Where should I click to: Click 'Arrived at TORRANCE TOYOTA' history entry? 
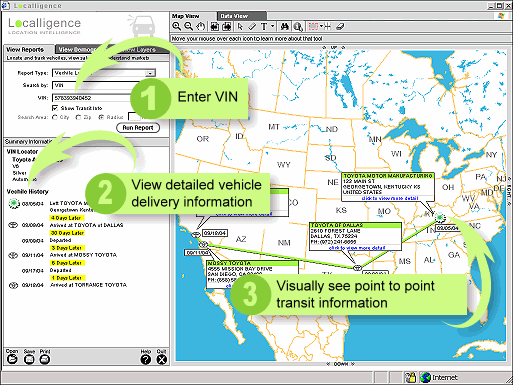pos(88,285)
